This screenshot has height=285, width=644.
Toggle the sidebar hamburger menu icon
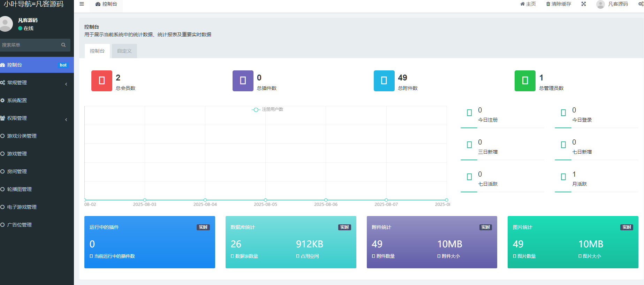[x=82, y=4]
